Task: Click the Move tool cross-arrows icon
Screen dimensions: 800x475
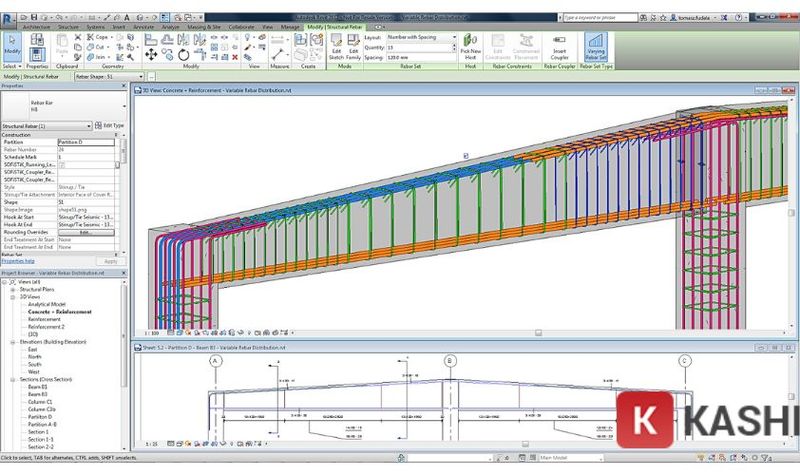Action: coord(151,55)
